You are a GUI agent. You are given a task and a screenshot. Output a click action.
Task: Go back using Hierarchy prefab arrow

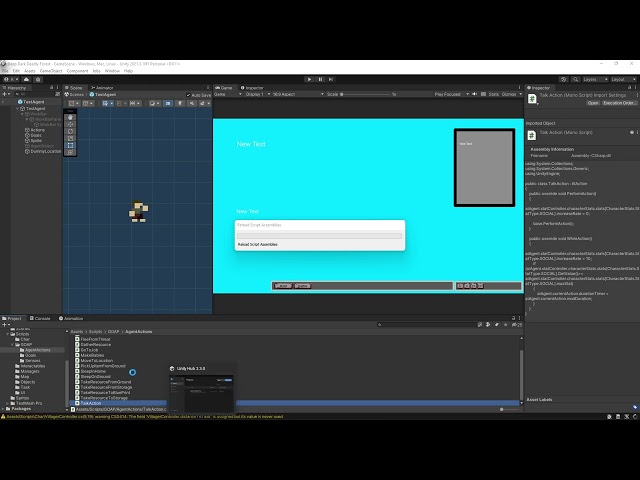(3, 102)
